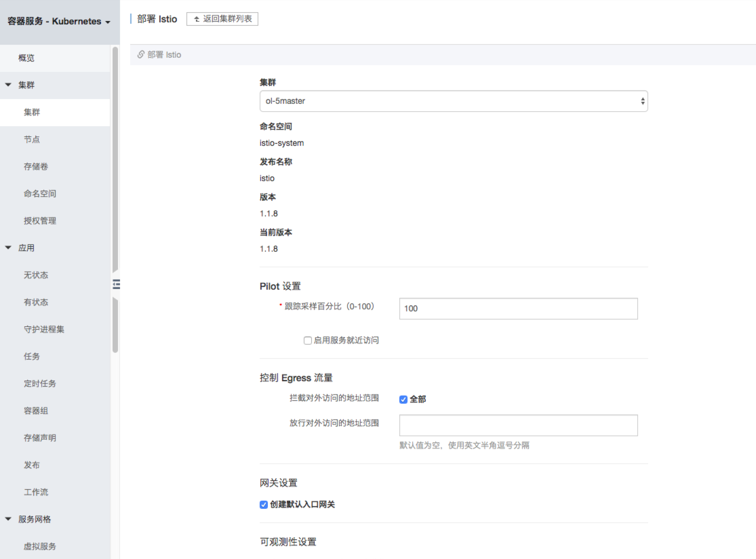The image size is (756, 559).
Task: Open 任务 in the sidebar
Action: tap(55, 356)
